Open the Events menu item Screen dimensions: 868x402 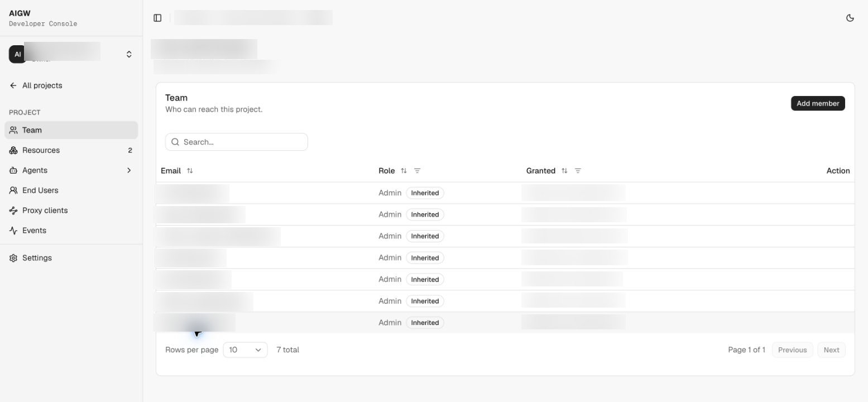pos(71,231)
